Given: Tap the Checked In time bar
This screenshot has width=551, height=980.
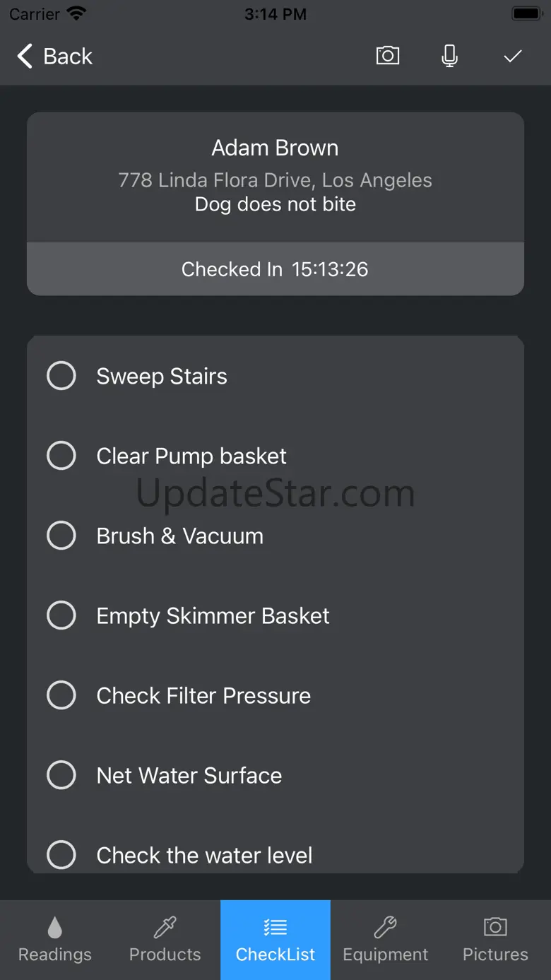Looking at the screenshot, I should [x=275, y=269].
